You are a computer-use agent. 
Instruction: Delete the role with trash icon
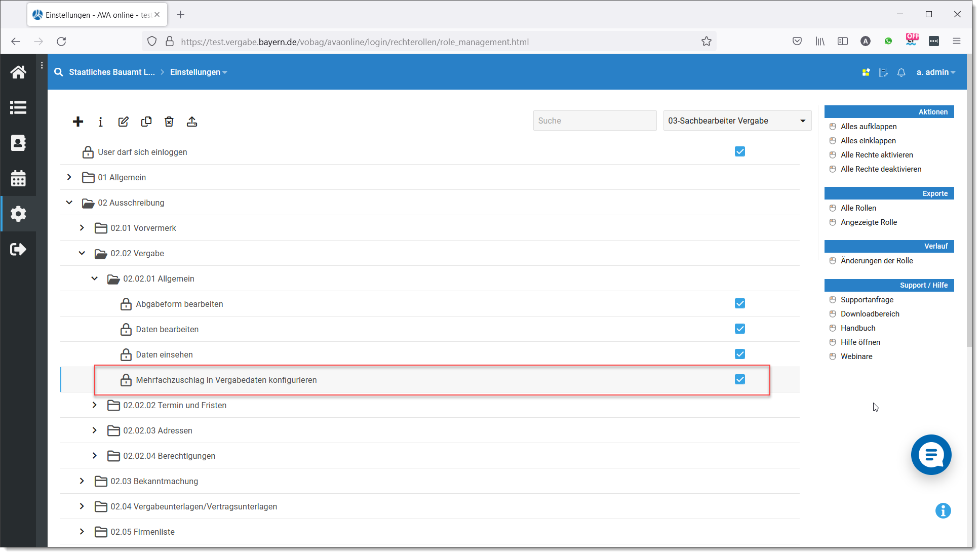pos(169,122)
